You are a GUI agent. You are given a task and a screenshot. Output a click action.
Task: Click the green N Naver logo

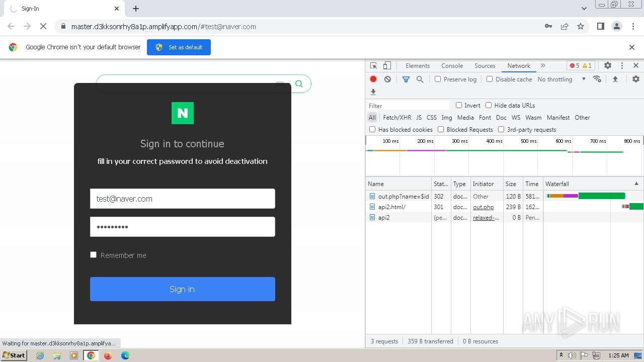(183, 113)
